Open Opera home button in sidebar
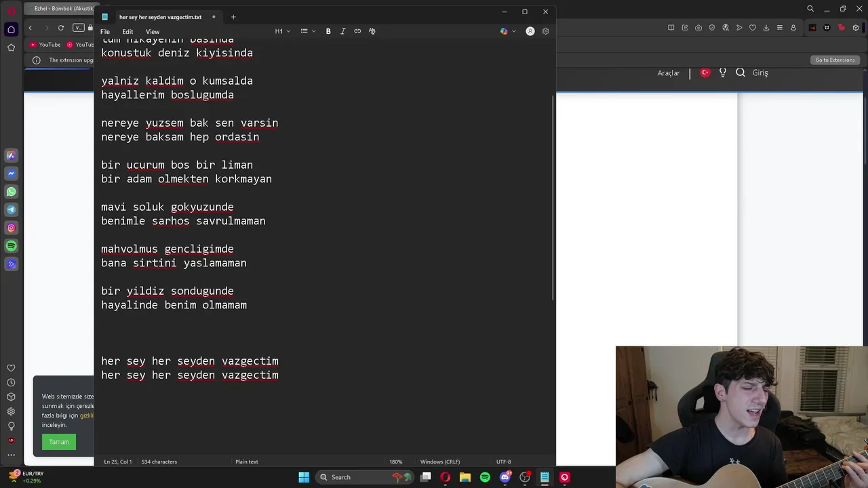The height and width of the screenshot is (488, 868). pos(11,29)
